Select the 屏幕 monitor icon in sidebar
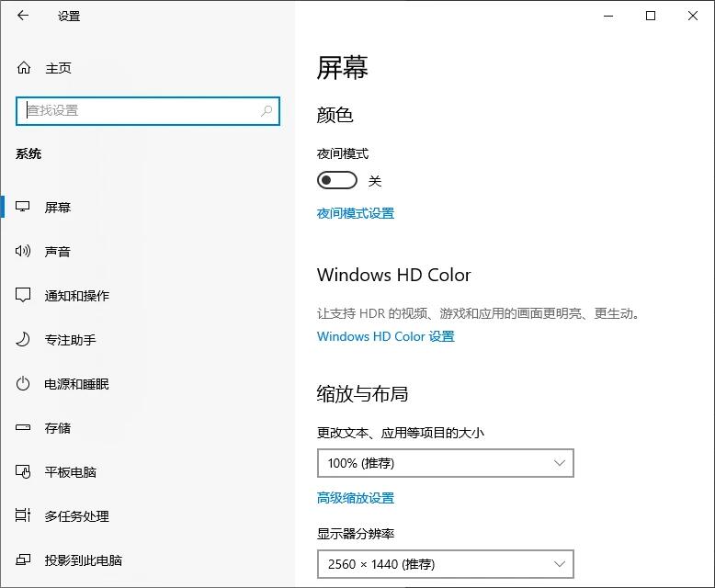The width and height of the screenshot is (715, 588). point(24,208)
